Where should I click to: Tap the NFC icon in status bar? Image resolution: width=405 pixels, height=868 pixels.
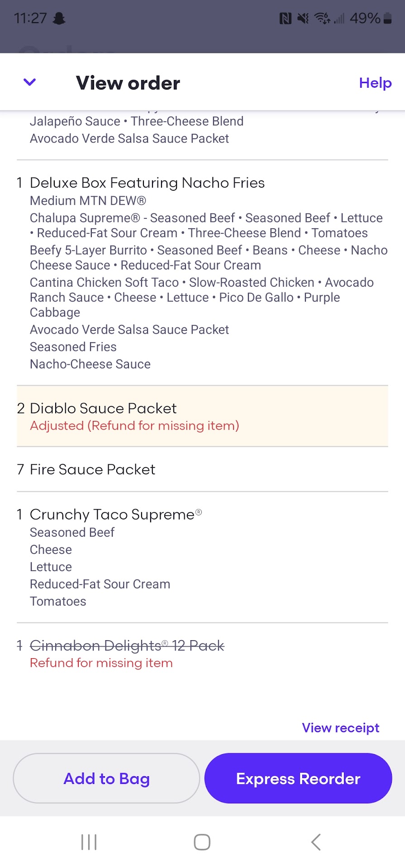tap(285, 19)
